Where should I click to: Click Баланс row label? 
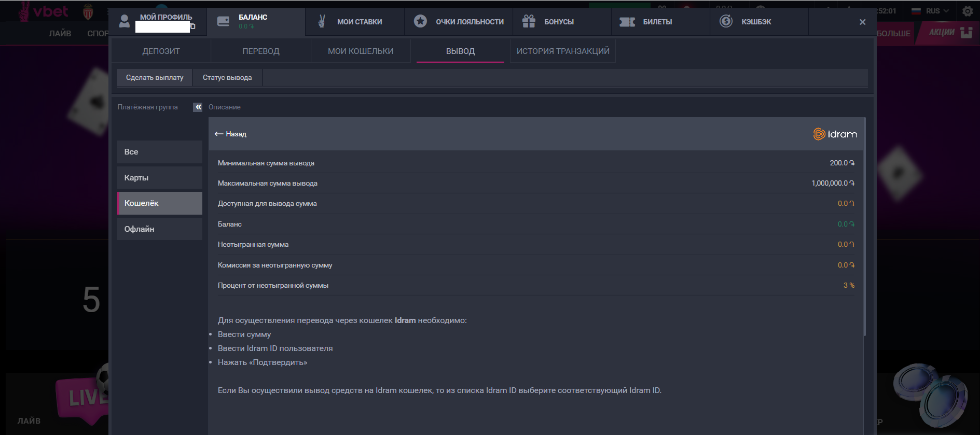230,224
